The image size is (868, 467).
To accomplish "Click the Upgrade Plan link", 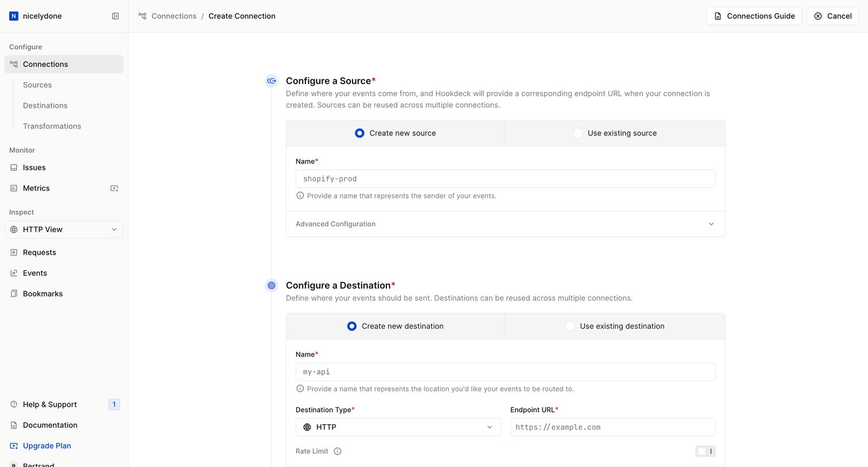I will 47,446.
